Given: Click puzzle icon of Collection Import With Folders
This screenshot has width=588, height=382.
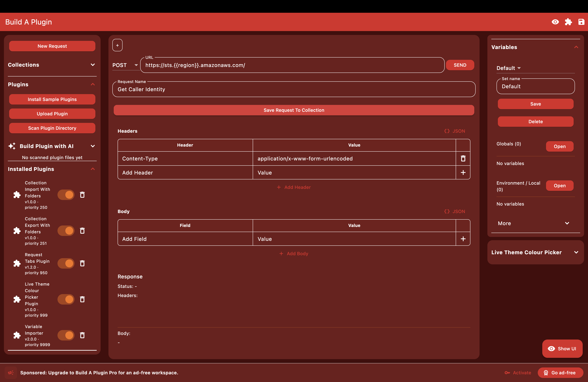Looking at the screenshot, I should 17,195.
